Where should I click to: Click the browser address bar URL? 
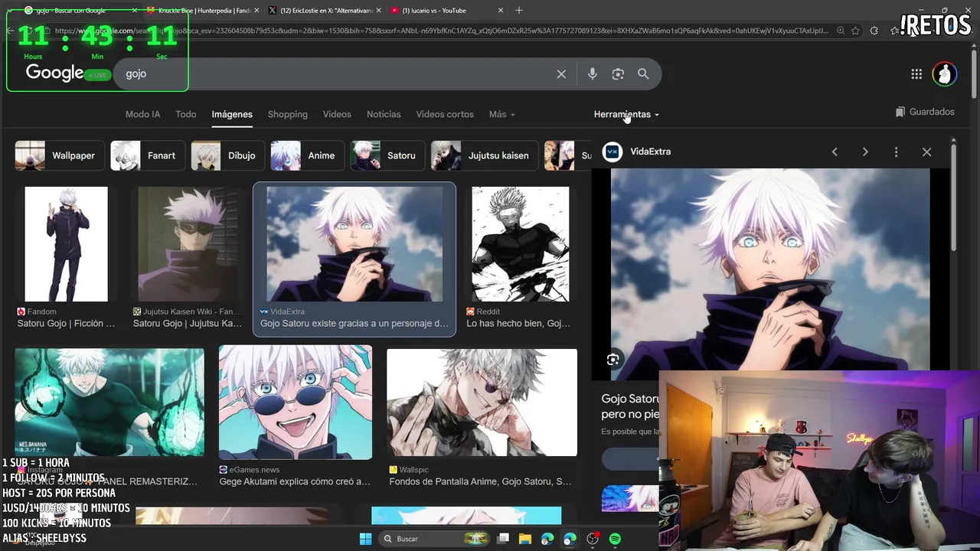(441, 31)
